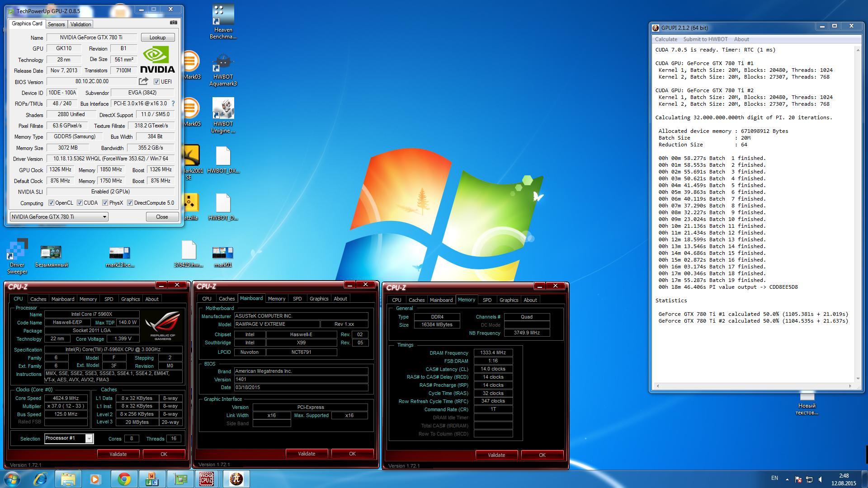Open the 376419.hw file on desktop
This screenshot has height=488, width=868.
189,254
